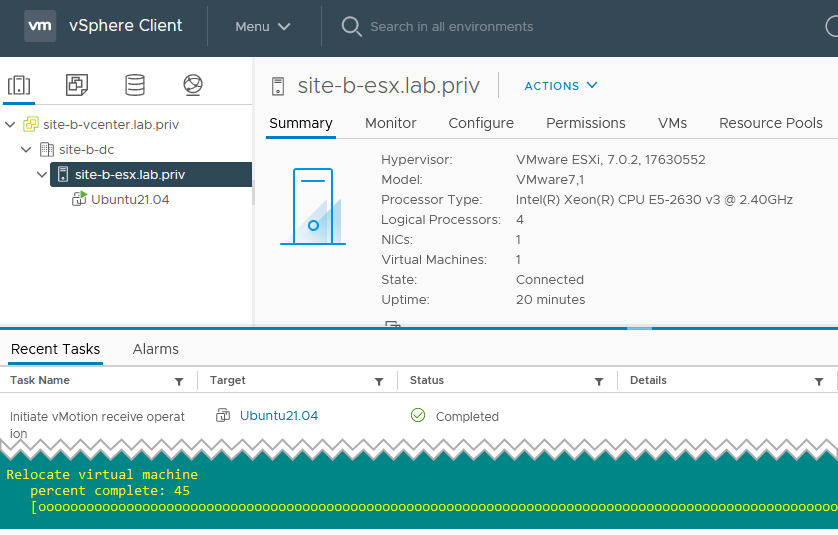The image size is (838, 535).
Task: Click the VM icon beside Ubuntu21.04 in tree
Action: tap(79, 199)
